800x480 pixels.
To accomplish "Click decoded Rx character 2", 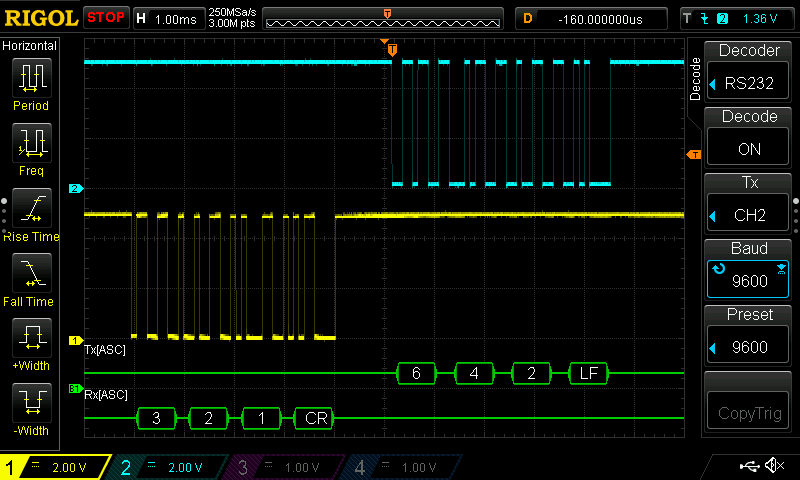I will [208, 418].
